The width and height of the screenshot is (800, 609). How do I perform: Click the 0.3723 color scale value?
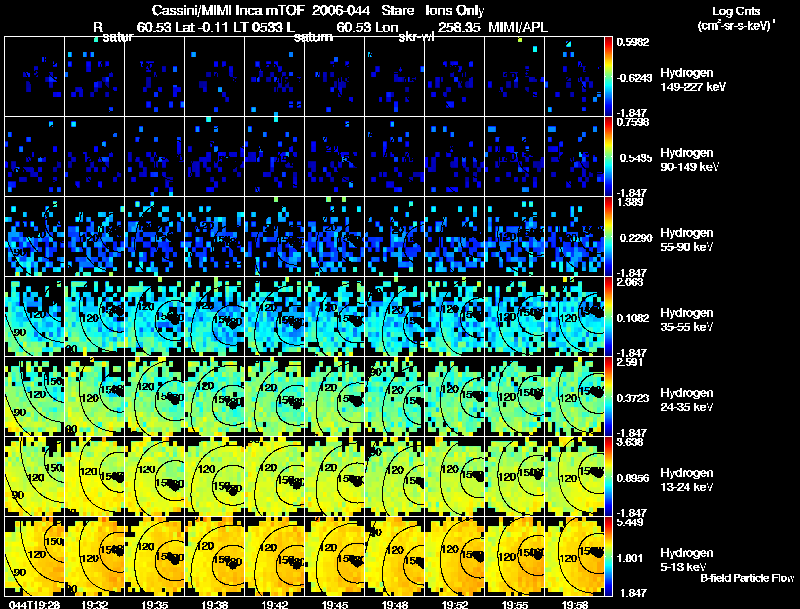[635, 398]
